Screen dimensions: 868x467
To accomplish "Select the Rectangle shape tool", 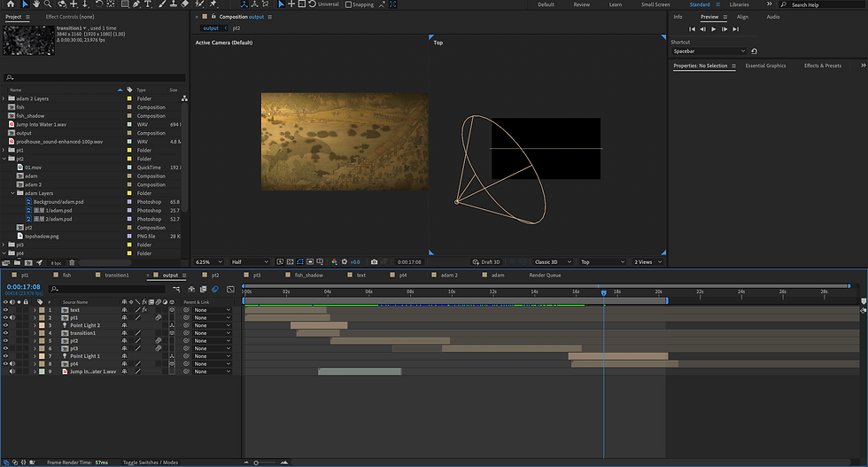I will [x=125, y=4].
